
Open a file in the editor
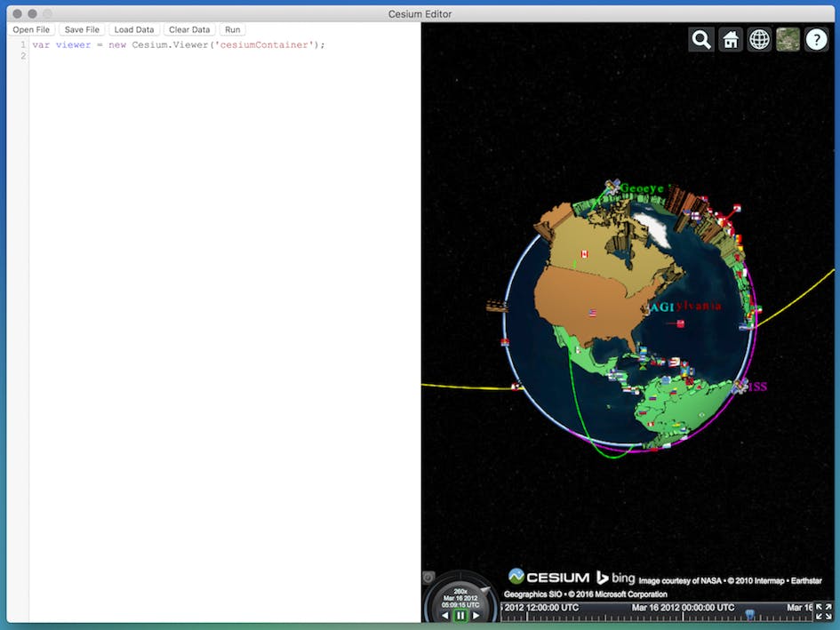click(x=30, y=29)
